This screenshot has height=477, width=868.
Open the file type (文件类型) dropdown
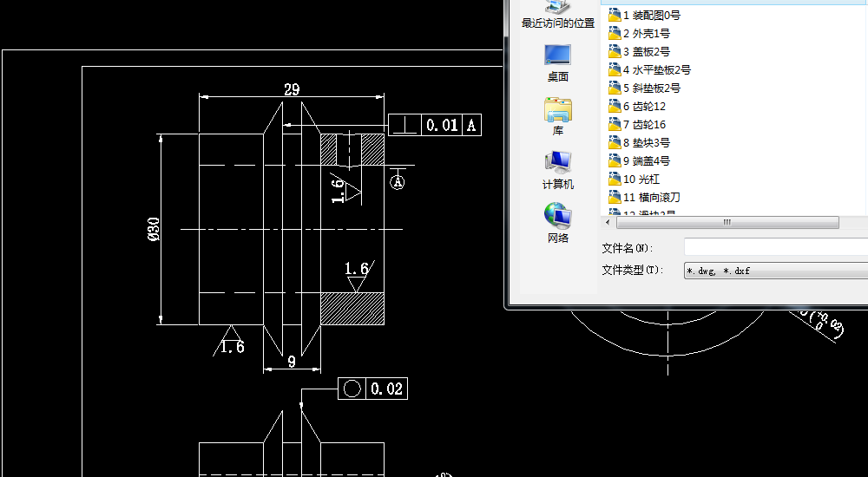[x=776, y=270]
